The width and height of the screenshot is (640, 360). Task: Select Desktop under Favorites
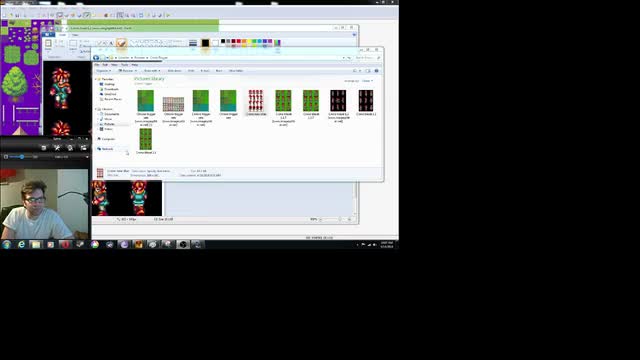(x=109, y=84)
